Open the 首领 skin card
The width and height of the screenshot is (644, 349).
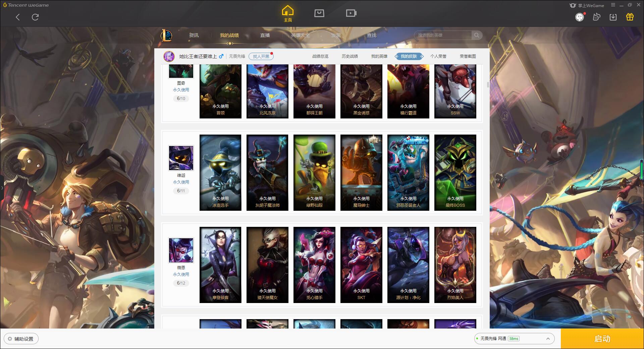(x=220, y=91)
